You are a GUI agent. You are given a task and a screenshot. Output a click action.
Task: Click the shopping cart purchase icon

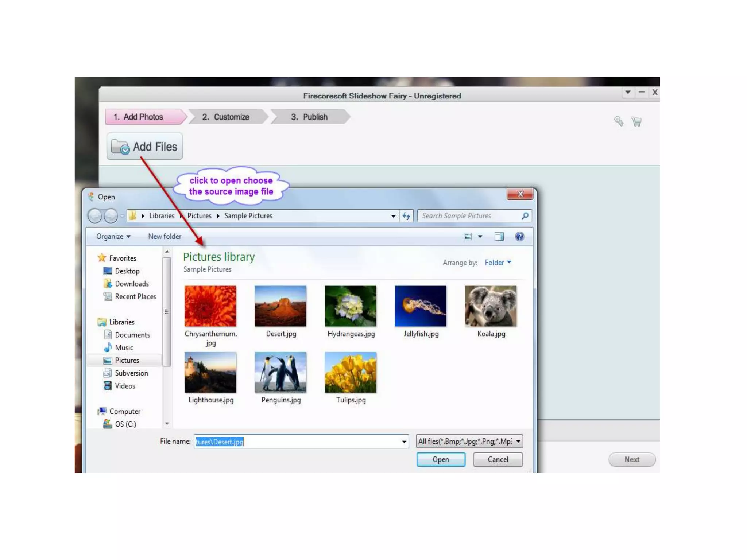(636, 121)
